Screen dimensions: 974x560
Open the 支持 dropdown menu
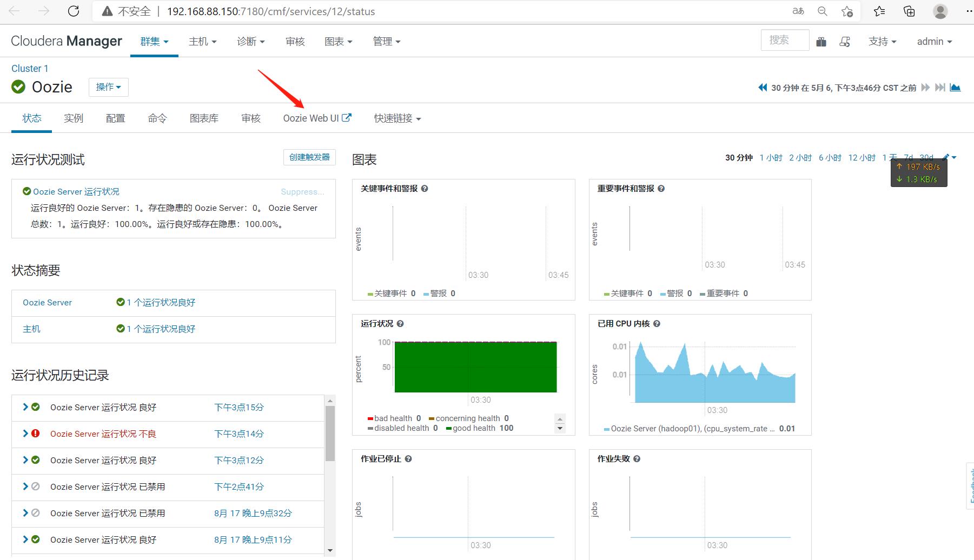coord(883,42)
